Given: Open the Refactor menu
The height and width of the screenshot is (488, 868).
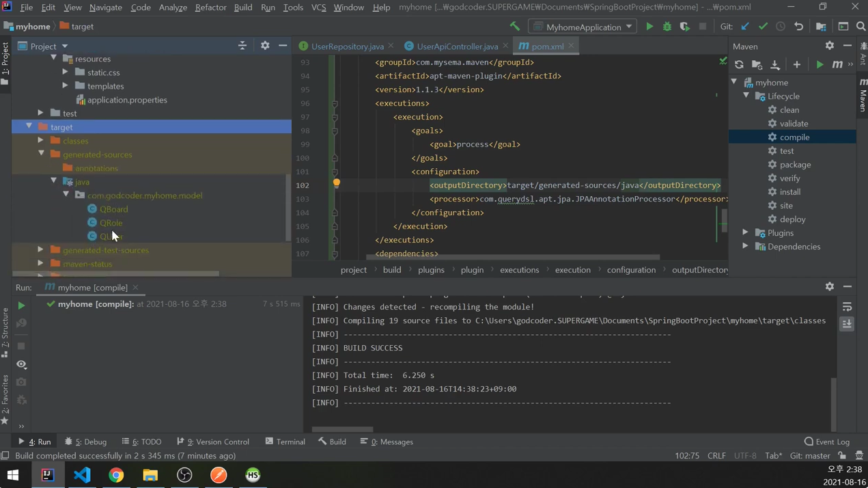Looking at the screenshot, I should (x=210, y=8).
